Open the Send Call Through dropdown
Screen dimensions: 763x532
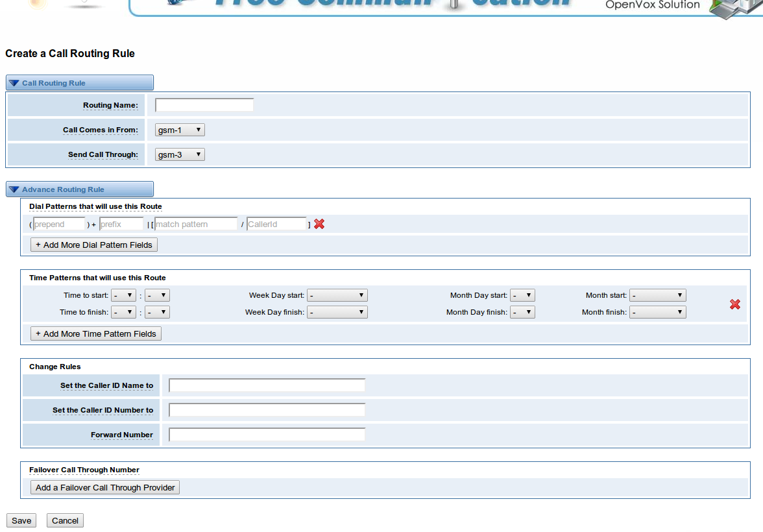click(180, 155)
